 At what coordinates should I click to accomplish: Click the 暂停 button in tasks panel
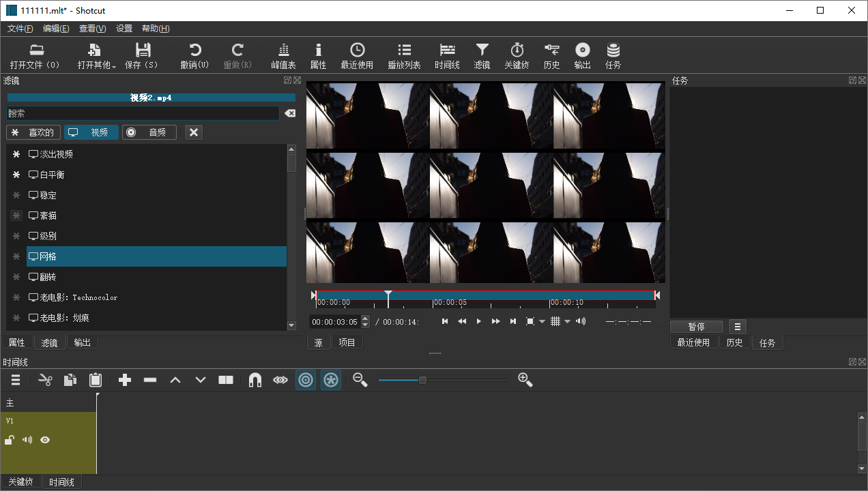[x=696, y=327]
